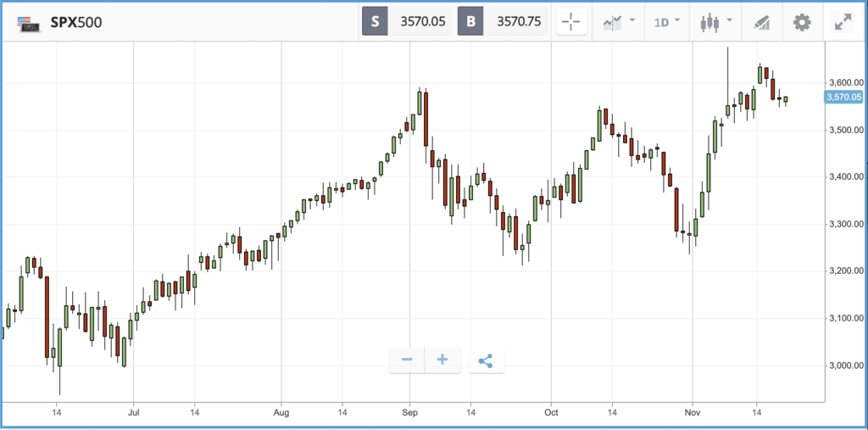Click the USA flag instrument icon
Image resolution: width=868 pixels, height=430 pixels.
30,23
